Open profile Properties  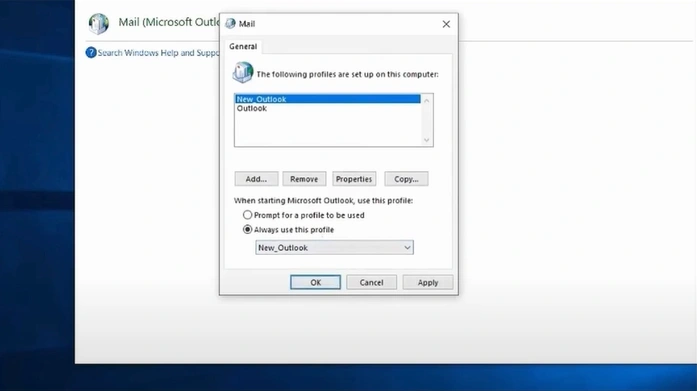click(x=354, y=179)
